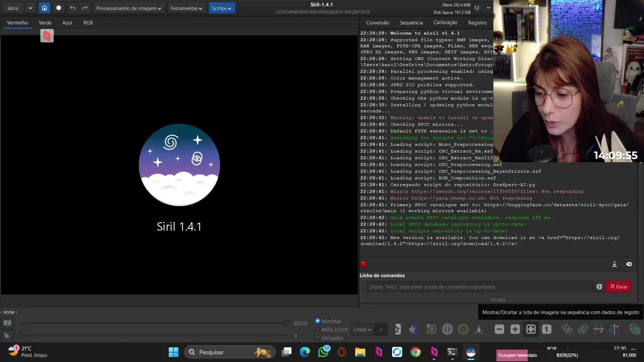644x362 pixels.
Task: Open Microsoft Edge from taskbar
Action: tap(305, 352)
